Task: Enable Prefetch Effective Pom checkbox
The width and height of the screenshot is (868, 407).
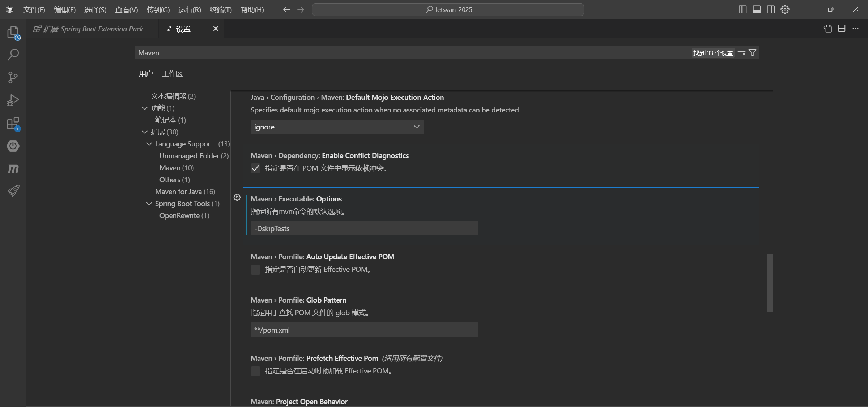Action: click(x=255, y=371)
